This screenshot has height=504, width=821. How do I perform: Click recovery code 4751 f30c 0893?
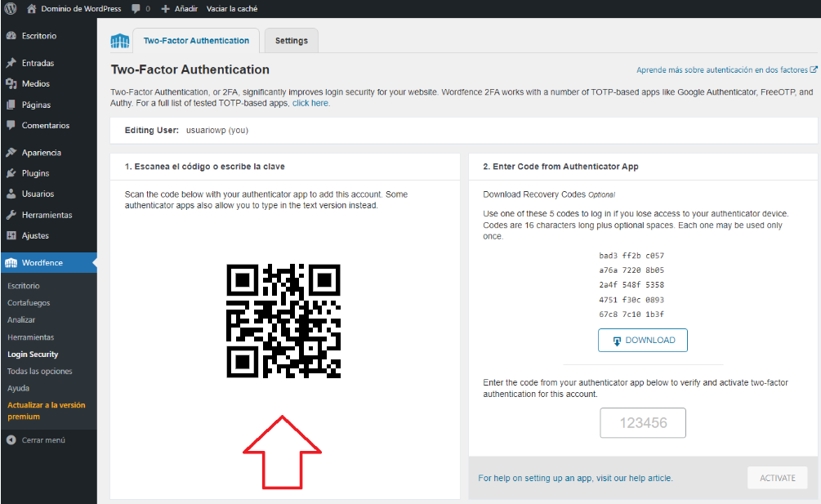631,300
